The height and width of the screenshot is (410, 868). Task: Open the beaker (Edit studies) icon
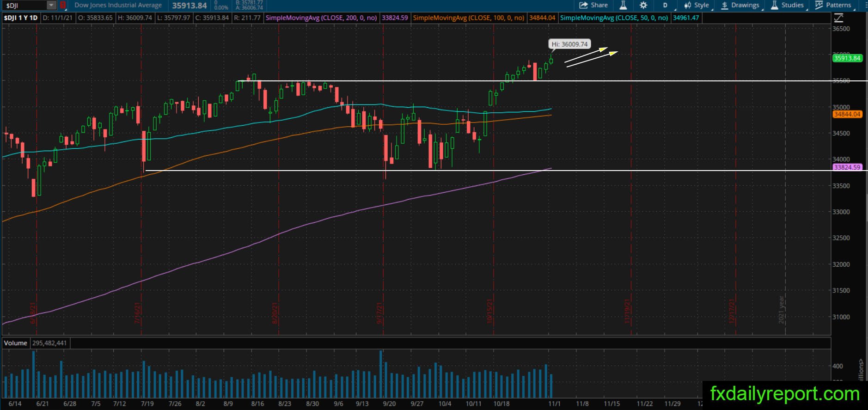coord(623,5)
